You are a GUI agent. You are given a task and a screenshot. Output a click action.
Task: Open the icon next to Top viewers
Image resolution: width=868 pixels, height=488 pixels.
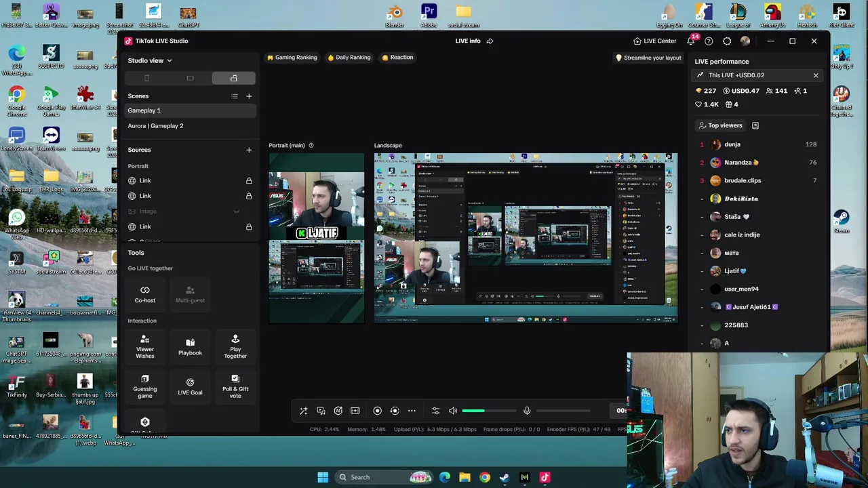[x=755, y=125]
